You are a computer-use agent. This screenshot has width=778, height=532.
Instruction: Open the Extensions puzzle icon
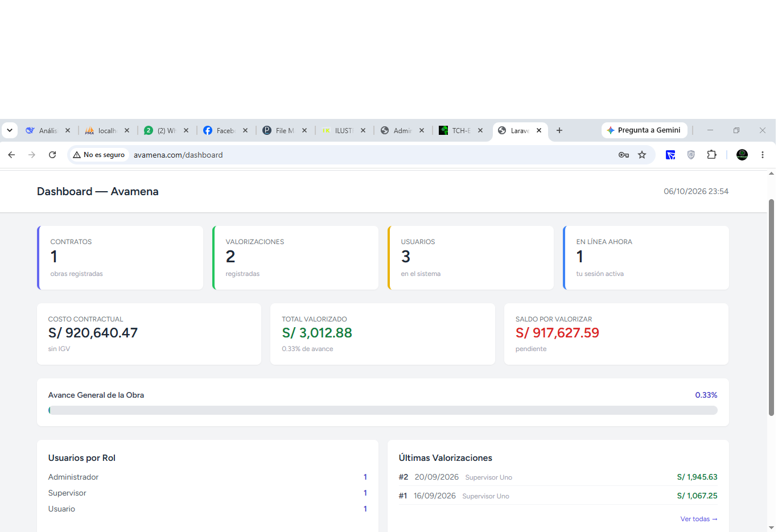(711, 155)
